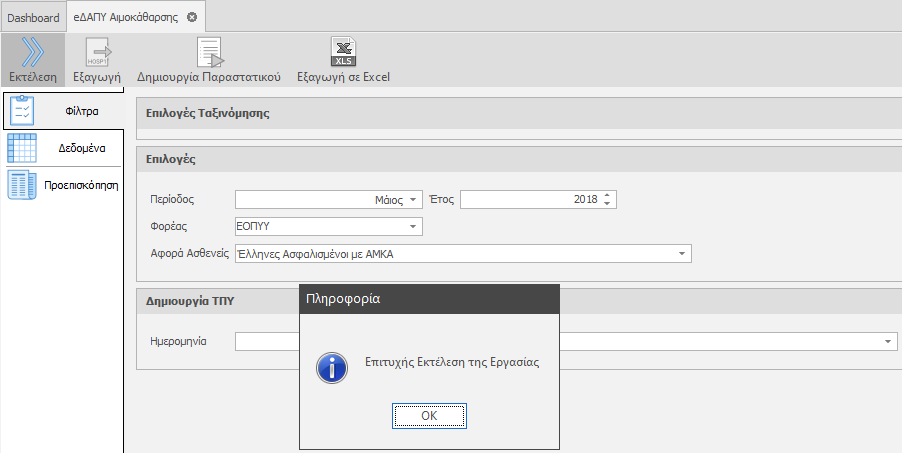Image resolution: width=902 pixels, height=453 pixels.
Task: Close the εΔΑΠΥ Αιμοκάθαρσης tab
Action: [x=192, y=18]
